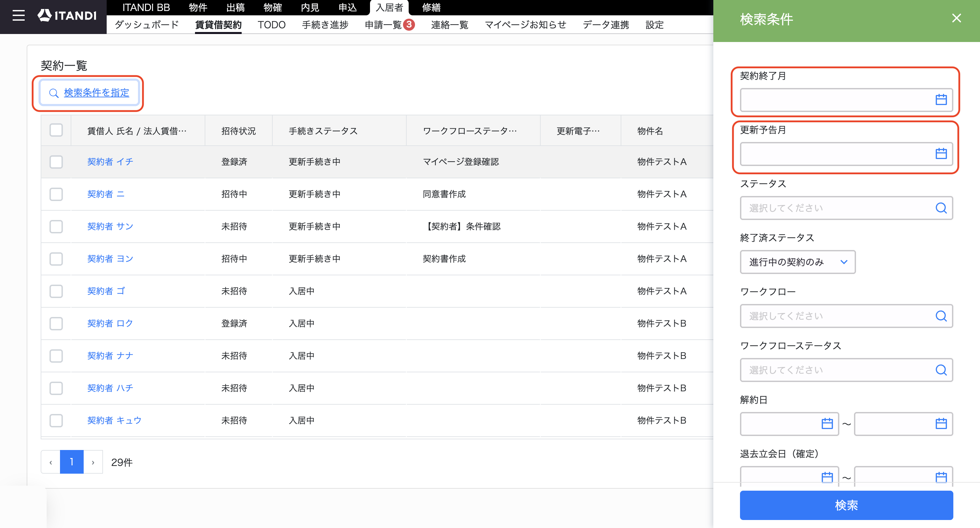Open 解約日 end date calendar

(941, 423)
